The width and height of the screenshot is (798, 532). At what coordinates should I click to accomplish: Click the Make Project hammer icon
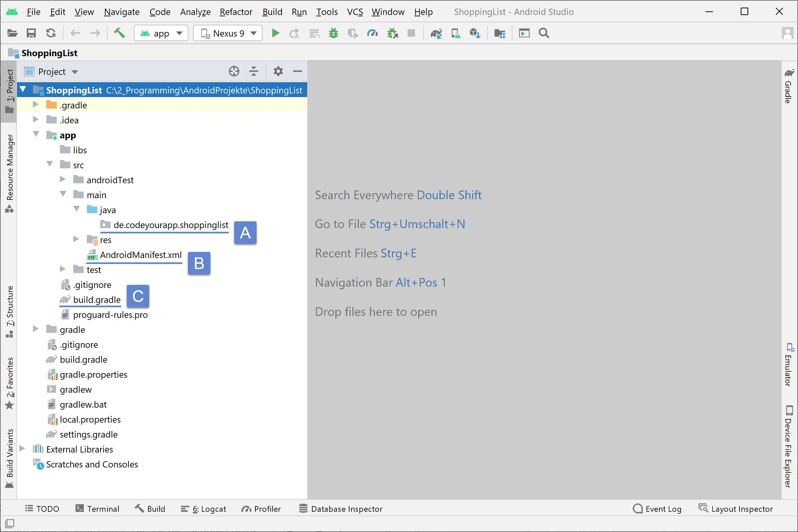(x=119, y=33)
